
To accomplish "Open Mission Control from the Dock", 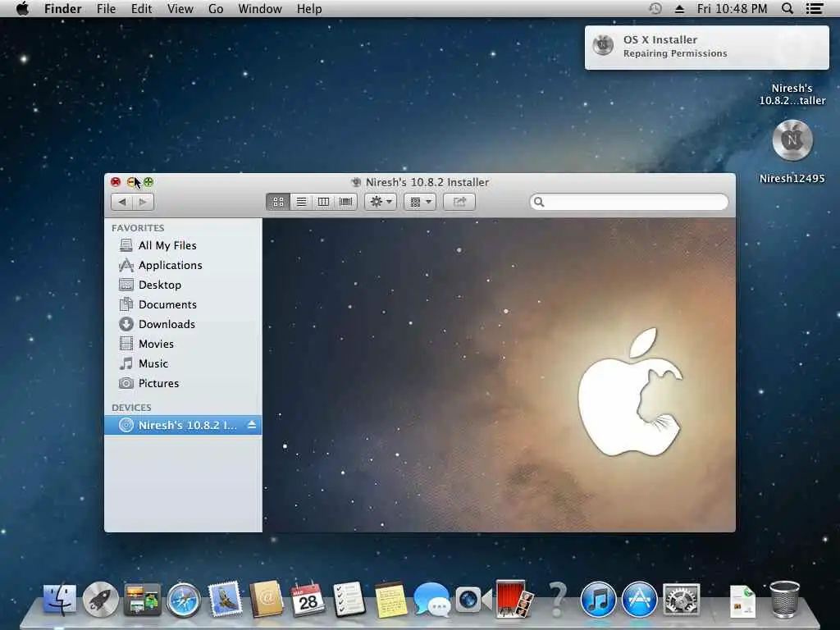I will point(142,599).
